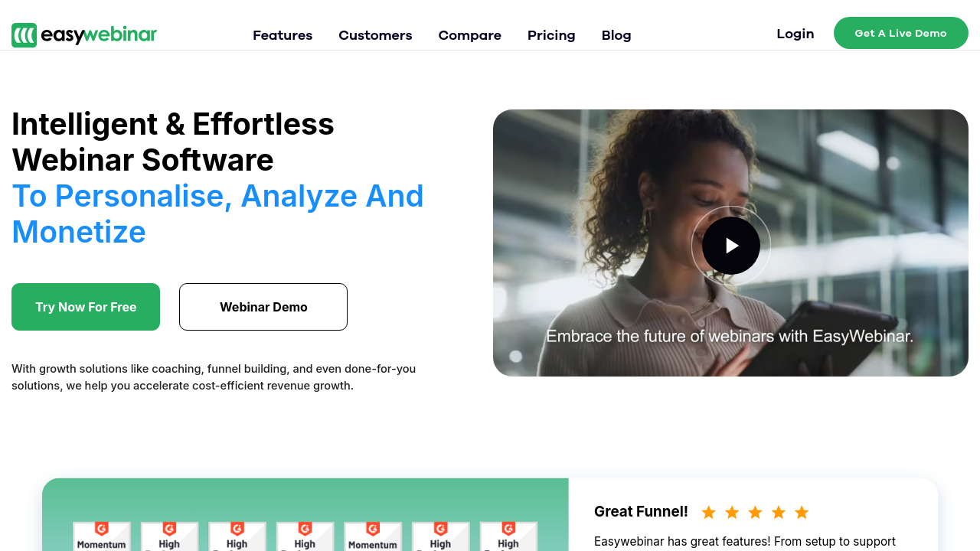This screenshot has width=980, height=551.
Task: Go to the Pricing page
Action: 551,35
